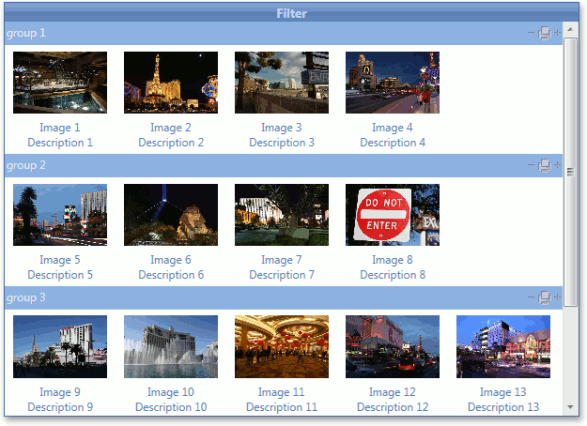Click the 'Image 6' caption
Viewport: 587px width, 426px height.
point(171,260)
